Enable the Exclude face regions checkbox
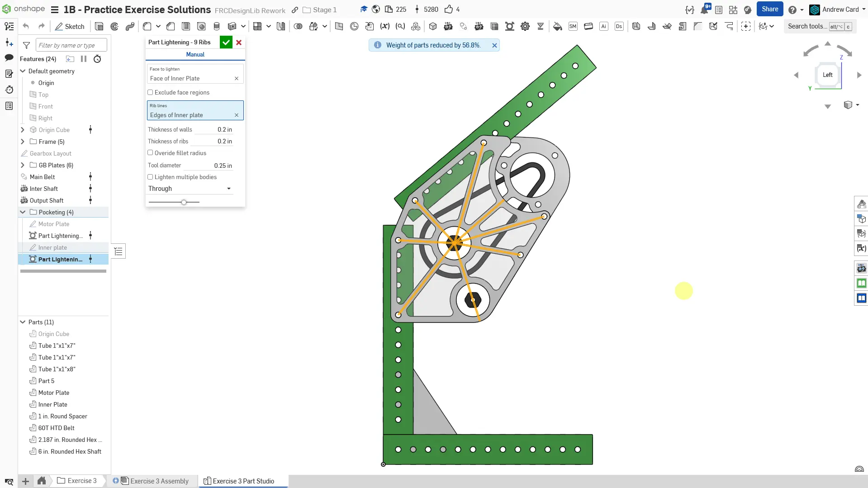Viewport: 868px width, 488px height. [x=150, y=92]
